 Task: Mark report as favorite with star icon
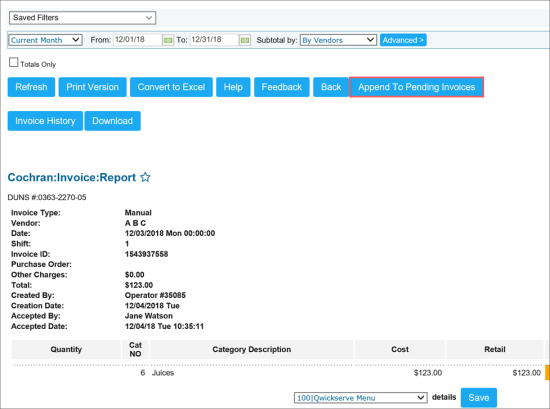(145, 177)
